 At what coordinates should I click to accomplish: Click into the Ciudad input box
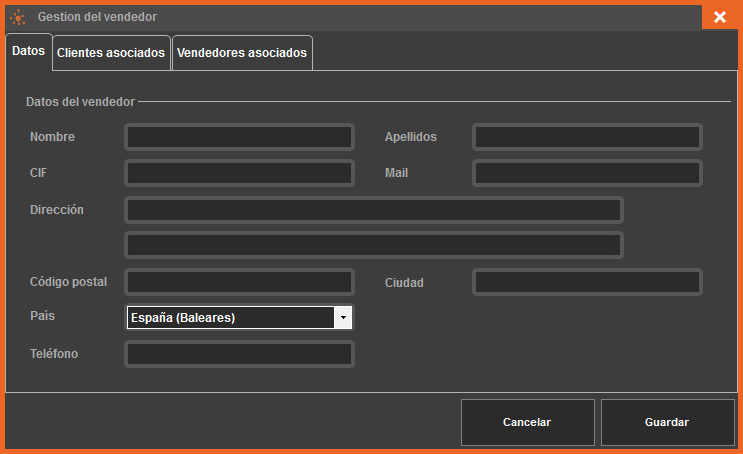[587, 282]
